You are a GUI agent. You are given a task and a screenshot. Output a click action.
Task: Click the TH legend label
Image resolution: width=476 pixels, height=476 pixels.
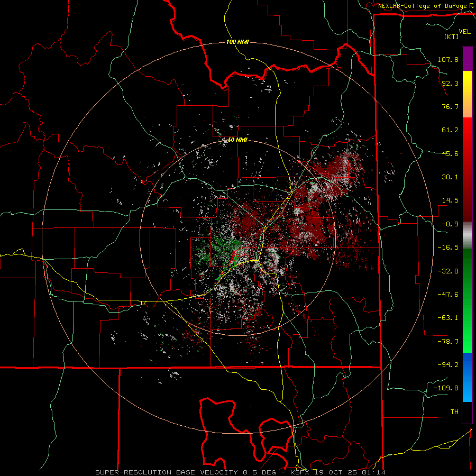coord(454,412)
